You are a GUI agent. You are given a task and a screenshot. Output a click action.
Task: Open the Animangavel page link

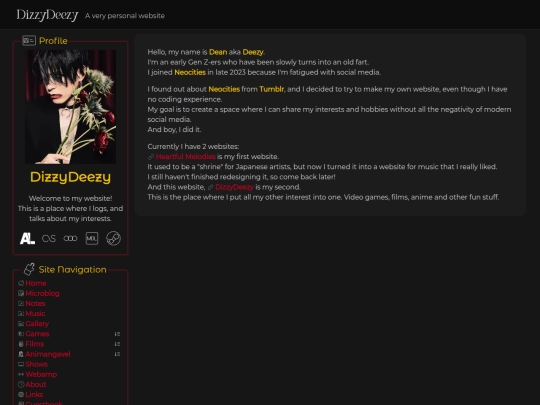pyautogui.click(x=48, y=354)
